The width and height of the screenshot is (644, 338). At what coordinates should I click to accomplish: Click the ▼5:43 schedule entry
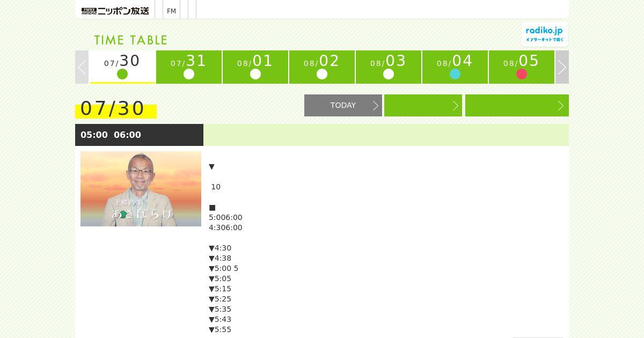coord(220,319)
